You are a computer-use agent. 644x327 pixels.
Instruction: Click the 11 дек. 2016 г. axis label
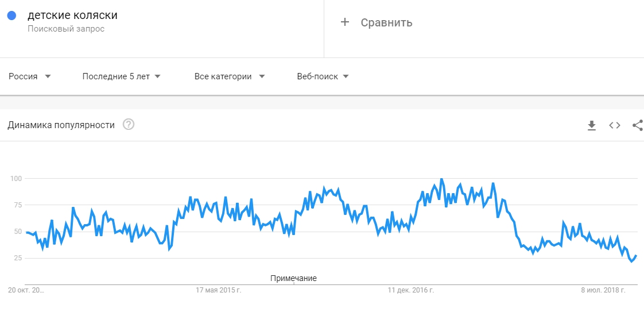pos(411,290)
